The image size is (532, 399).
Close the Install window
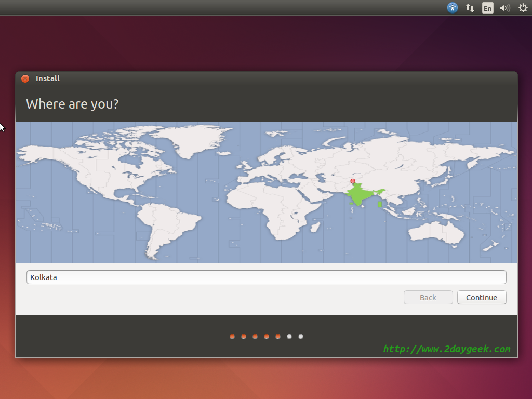tap(25, 78)
